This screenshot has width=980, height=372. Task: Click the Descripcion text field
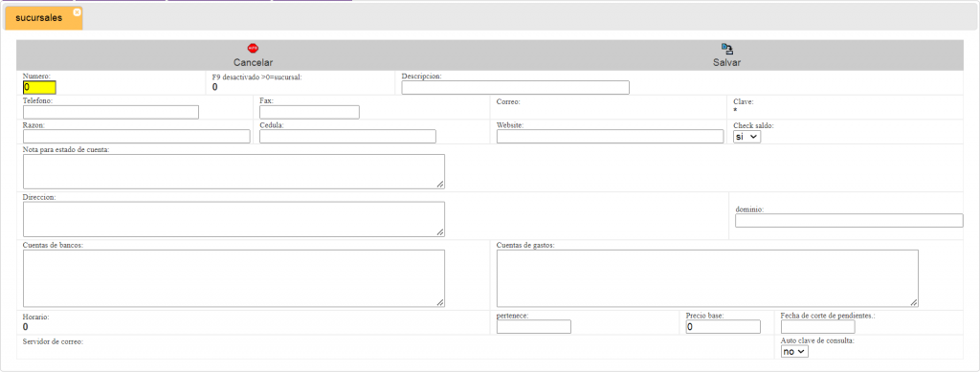click(516, 87)
